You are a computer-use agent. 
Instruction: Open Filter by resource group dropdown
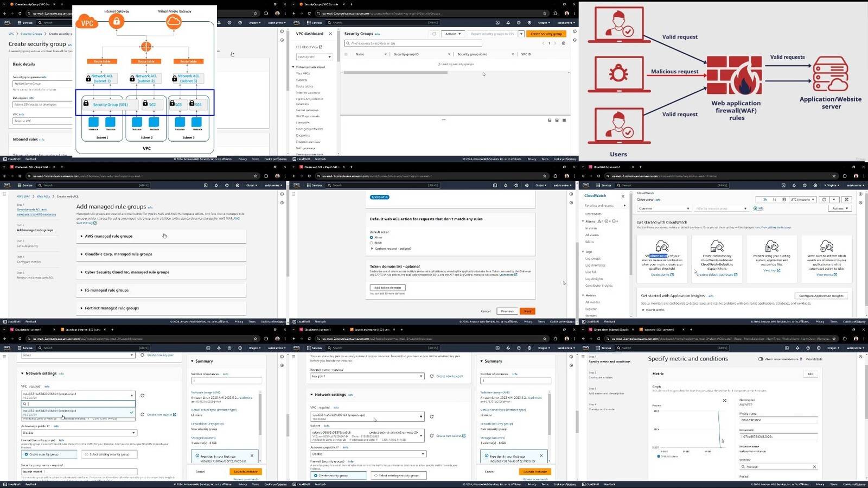pyautogui.click(x=722, y=208)
